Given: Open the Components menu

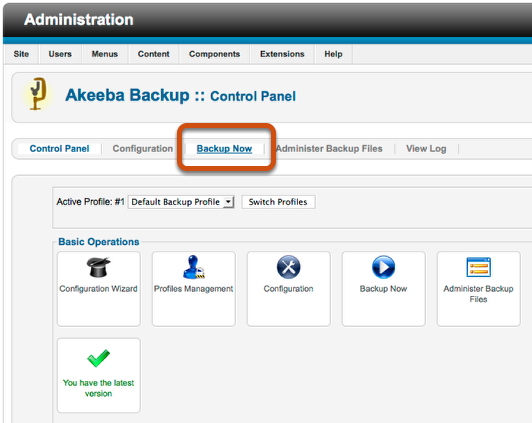Looking at the screenshot, I should 214,54.
